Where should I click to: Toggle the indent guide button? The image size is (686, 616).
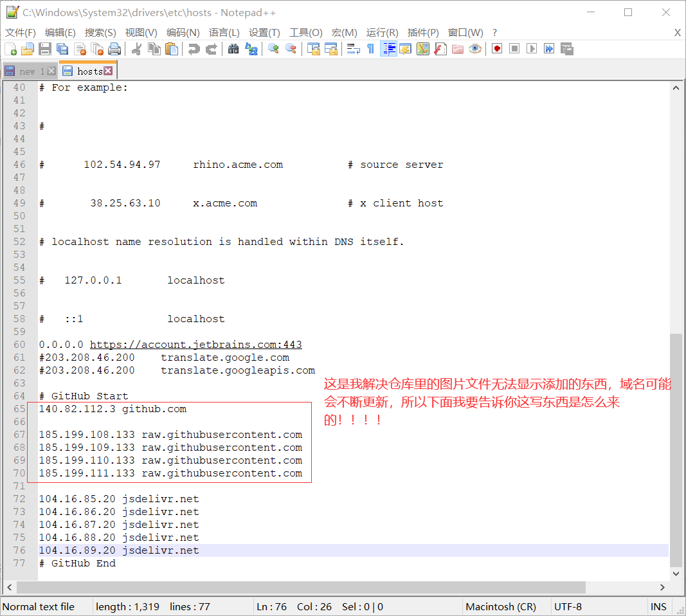point(388,49)
